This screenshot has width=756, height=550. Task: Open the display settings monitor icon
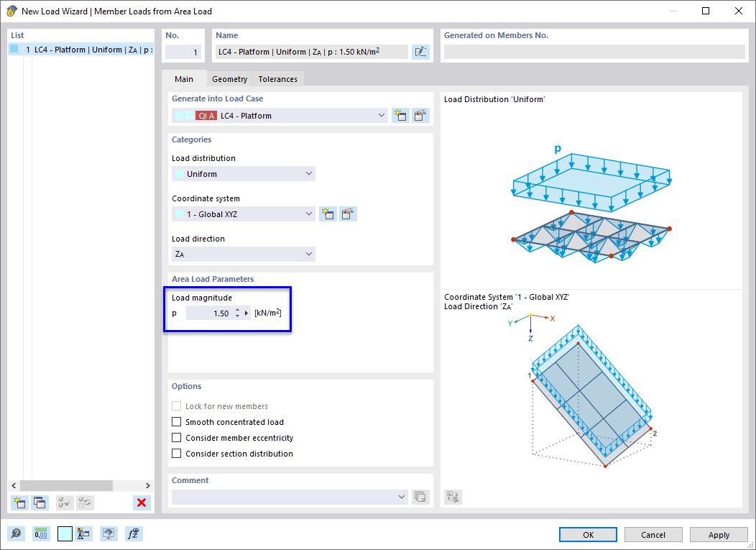[108, 533]
